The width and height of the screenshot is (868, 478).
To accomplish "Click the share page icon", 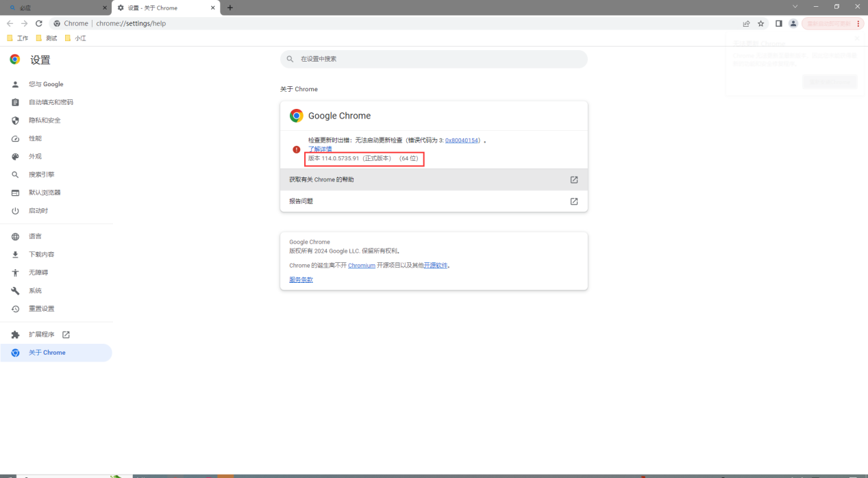I will coord(746,23).
